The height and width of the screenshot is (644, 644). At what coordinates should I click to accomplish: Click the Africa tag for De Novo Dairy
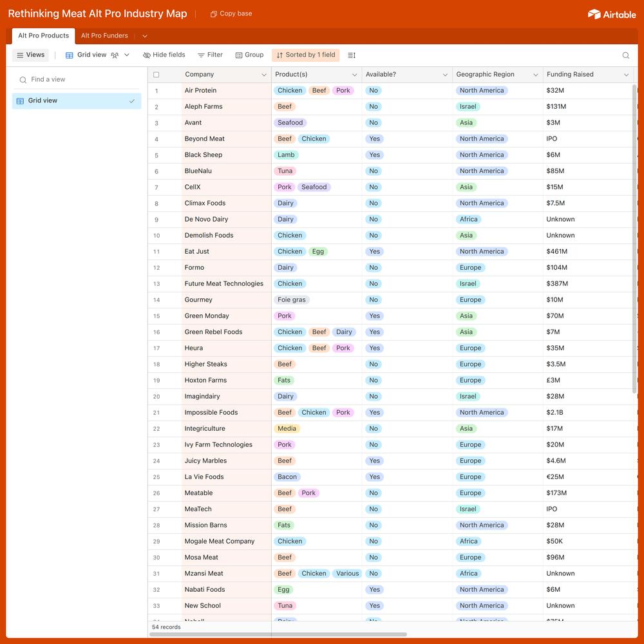tap(469, 220)
